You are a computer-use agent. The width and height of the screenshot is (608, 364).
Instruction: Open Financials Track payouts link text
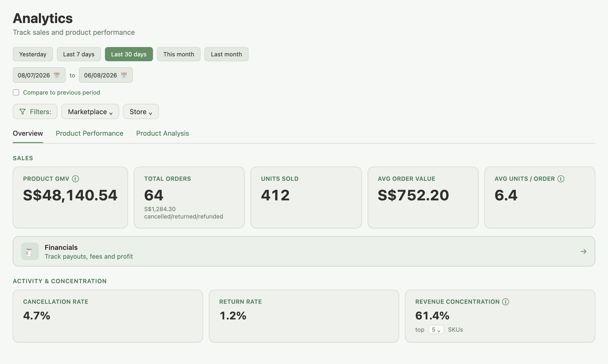[x=89, y=256]
